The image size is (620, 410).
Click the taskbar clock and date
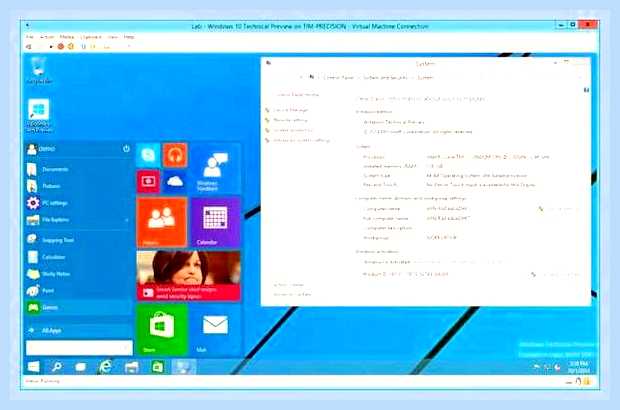tap(579, 367)
